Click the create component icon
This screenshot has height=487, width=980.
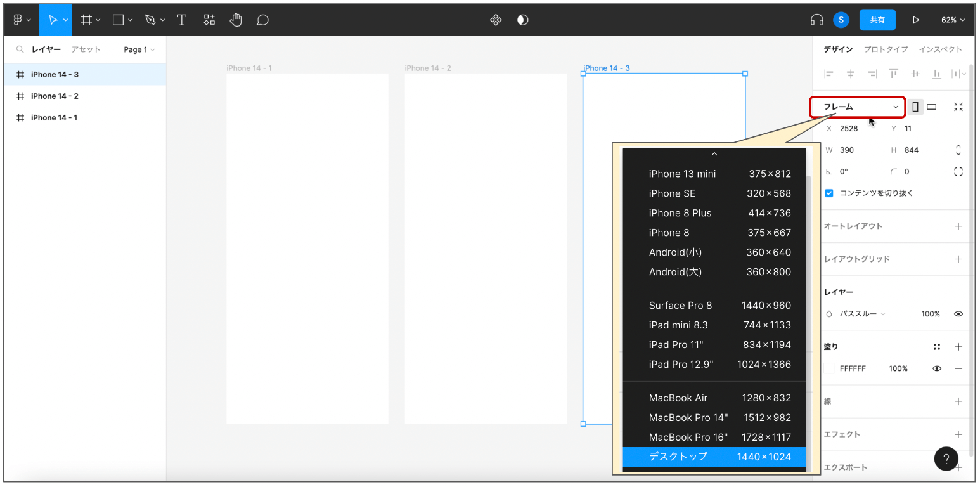[x=496, y=20]
